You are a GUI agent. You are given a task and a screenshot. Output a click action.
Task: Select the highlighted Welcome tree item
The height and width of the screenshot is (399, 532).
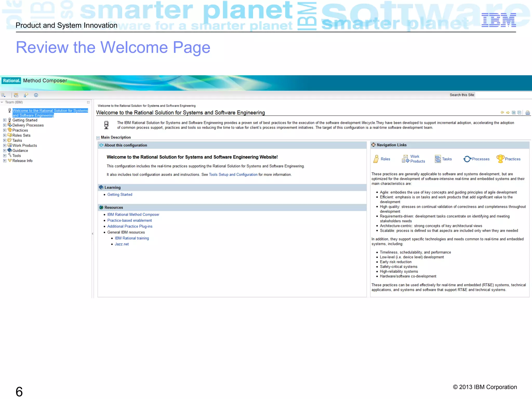click(50, 113)
